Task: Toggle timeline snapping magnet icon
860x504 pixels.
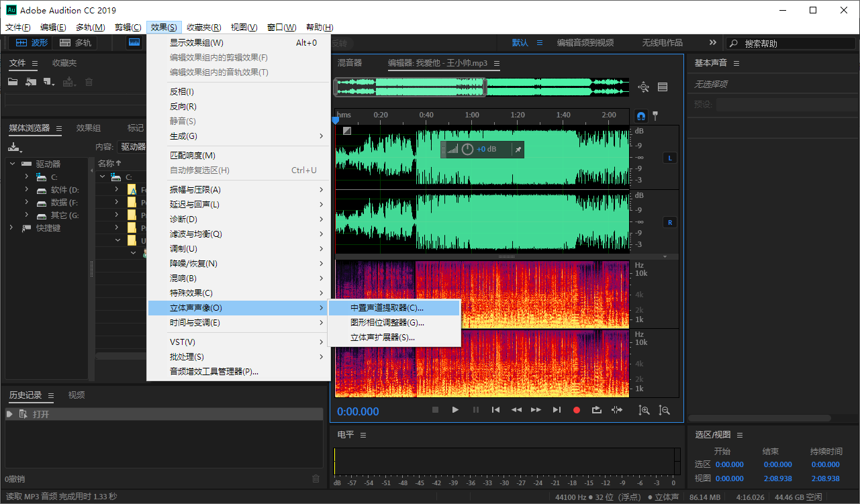Action: (641, 115)
